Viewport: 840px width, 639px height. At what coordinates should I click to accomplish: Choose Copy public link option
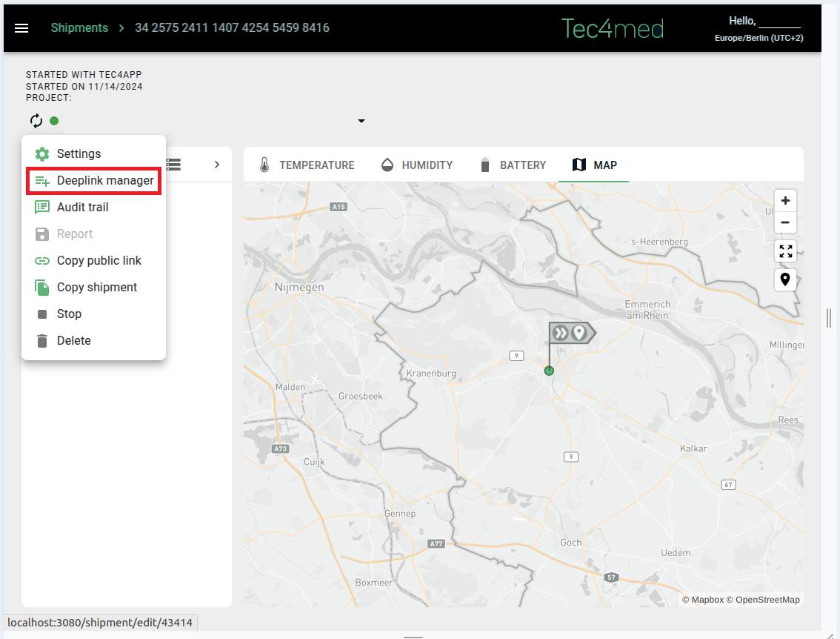point(99,261)
